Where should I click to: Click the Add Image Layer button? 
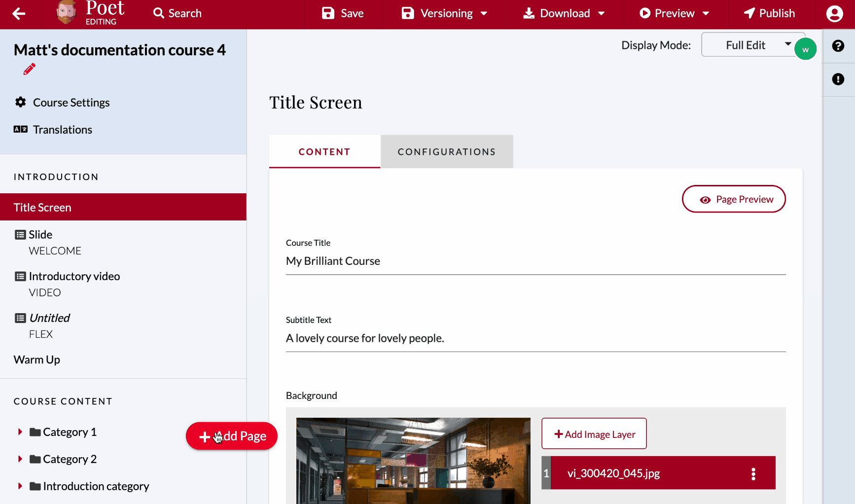pos(594,434)
